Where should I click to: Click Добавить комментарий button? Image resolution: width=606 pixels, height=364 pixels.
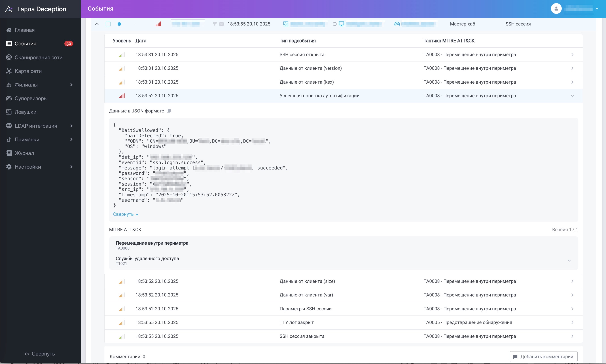543,356
